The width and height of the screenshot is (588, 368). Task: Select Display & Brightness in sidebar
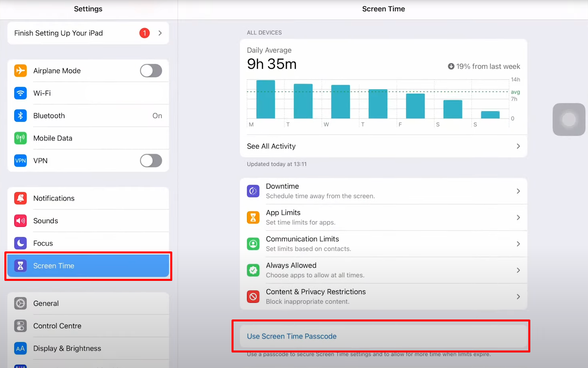88,349
